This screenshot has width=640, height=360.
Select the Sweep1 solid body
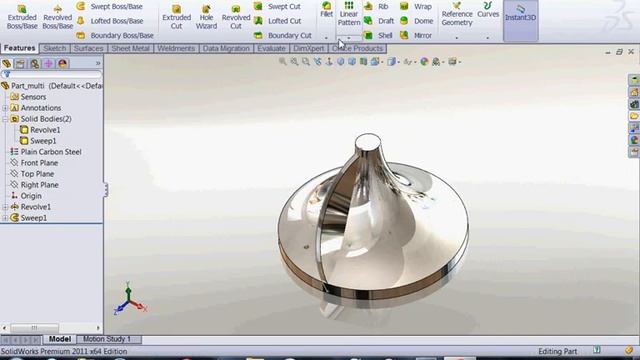click(x=38, y=141)
